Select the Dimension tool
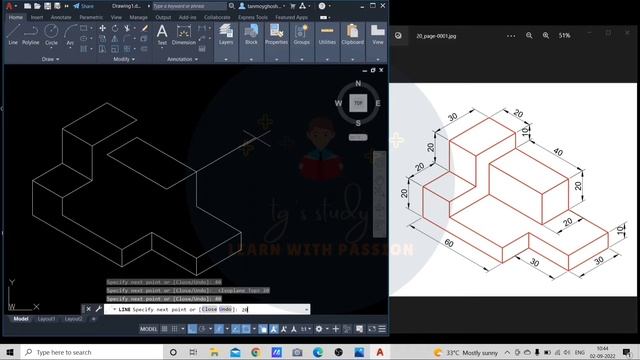 [184, 34]
